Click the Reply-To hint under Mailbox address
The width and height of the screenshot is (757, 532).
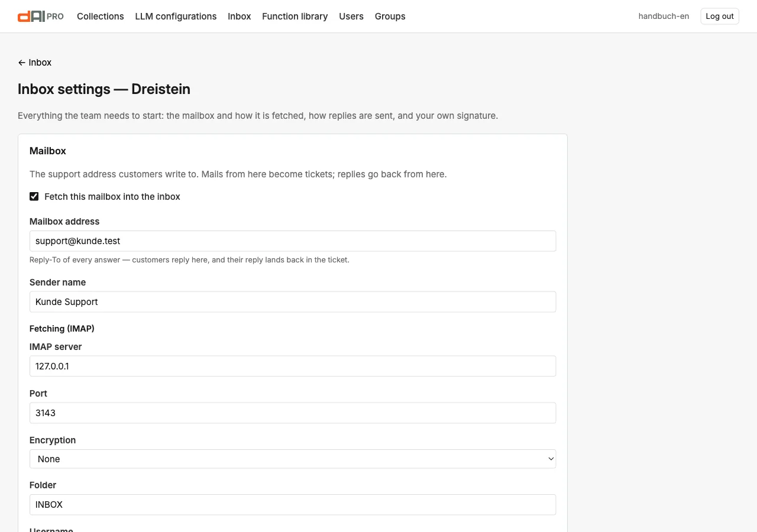[x=189, y=259]
